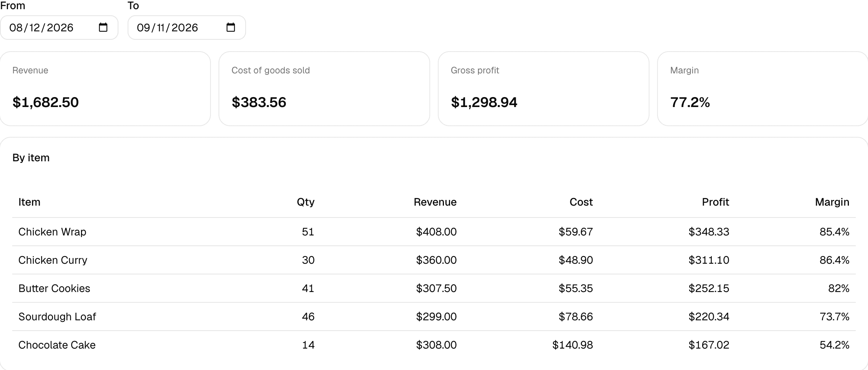Select the Butter Cookies row name
This screenshot has width=868, height=370.
(x=54, y=289)
